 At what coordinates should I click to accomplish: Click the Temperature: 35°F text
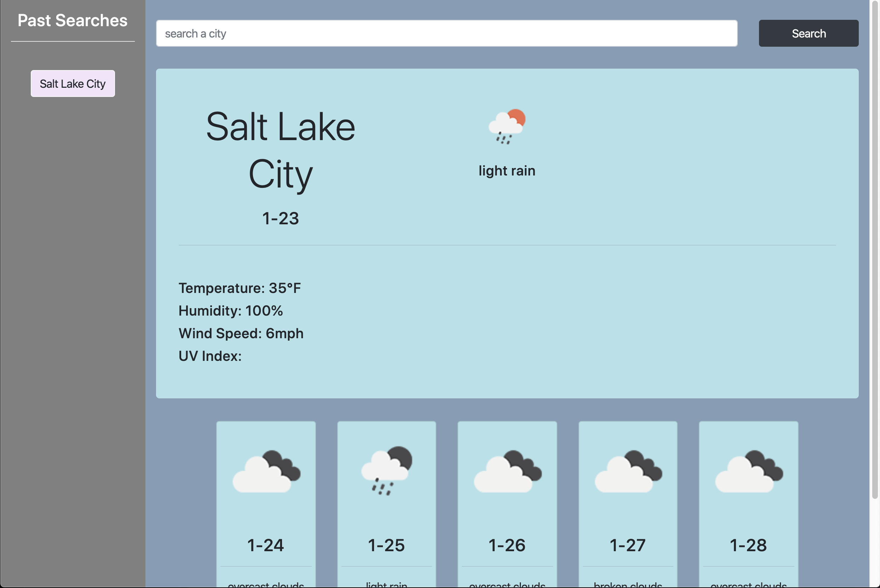click(x=240, y=288)
